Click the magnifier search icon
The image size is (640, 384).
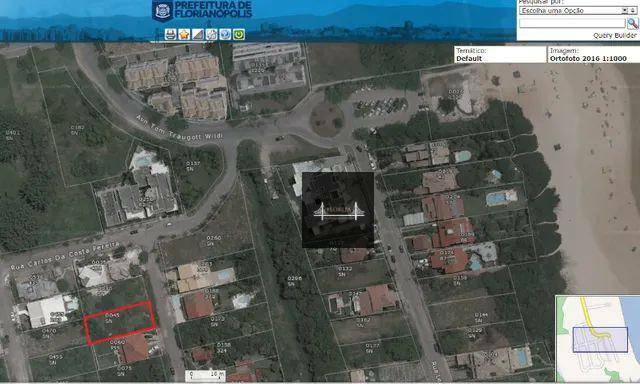point(632,23)
